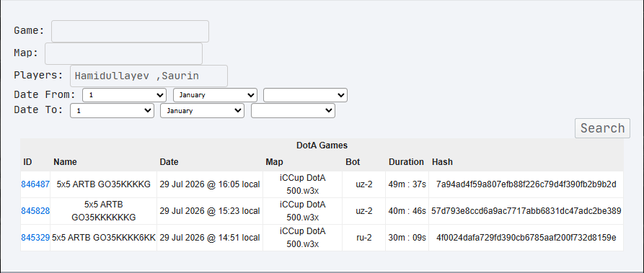The width and height of the screenshot is (644, 273).
Task: Open the Date To month dropdown
Action: tap(202, 111)
